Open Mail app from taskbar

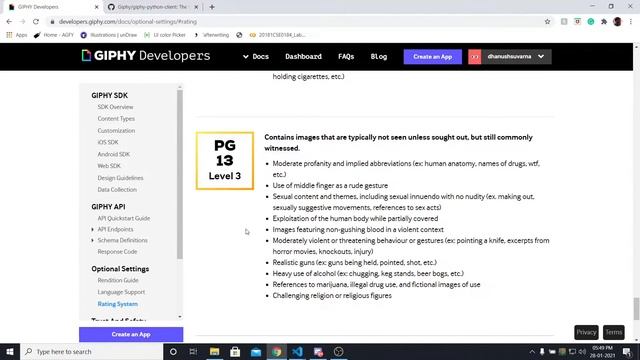256,351
